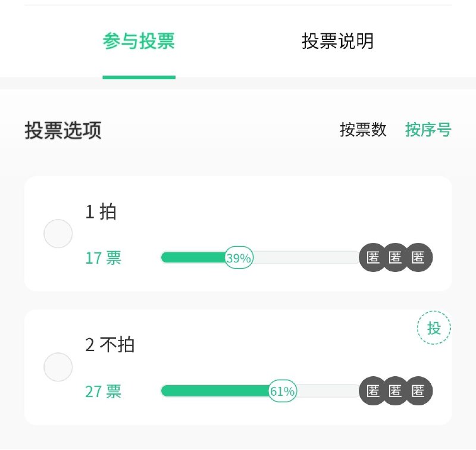Select the radio button for option "1 拍"

click(x=58, y=233)
